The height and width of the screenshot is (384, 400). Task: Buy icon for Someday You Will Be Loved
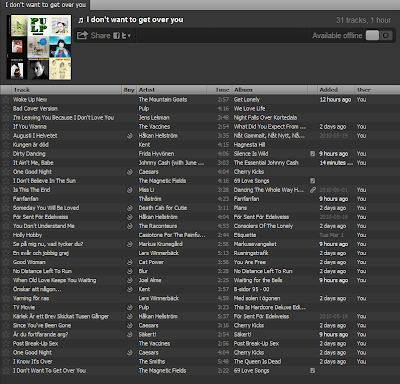point(130,208)
